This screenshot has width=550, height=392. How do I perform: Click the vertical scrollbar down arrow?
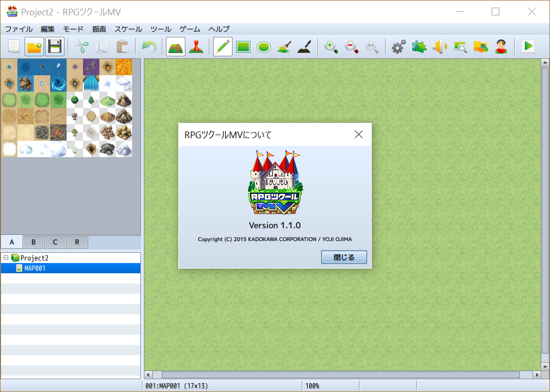[x=545, y=367]
